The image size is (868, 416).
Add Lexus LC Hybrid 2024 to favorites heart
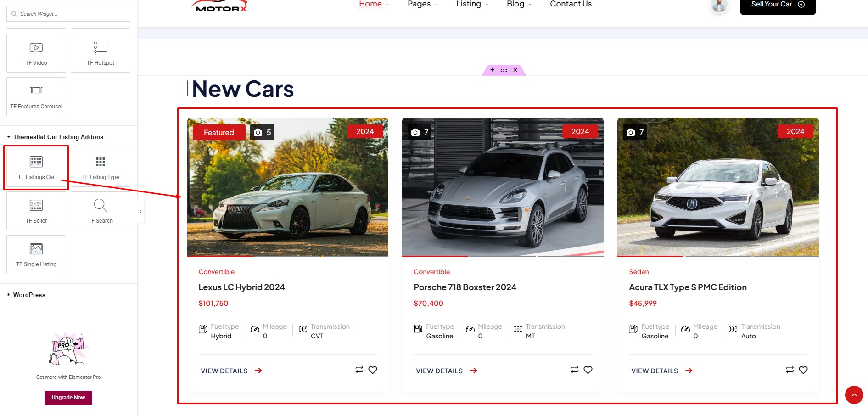click(x=373, y=370)
